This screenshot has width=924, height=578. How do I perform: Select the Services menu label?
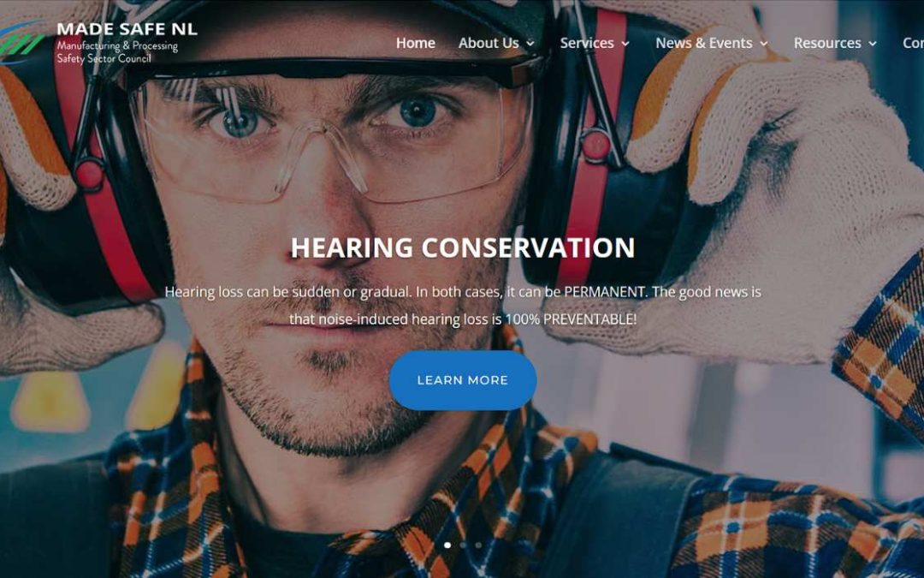pos(587,43)
